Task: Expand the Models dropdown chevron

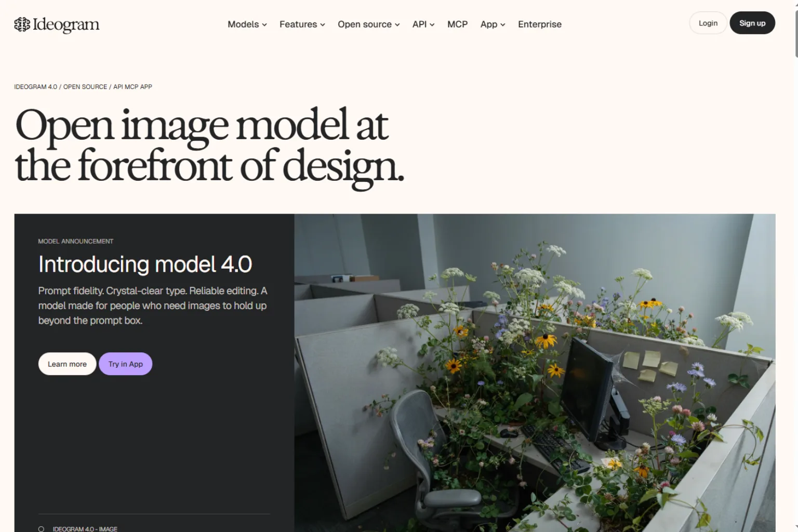Action: pos(264,24)
